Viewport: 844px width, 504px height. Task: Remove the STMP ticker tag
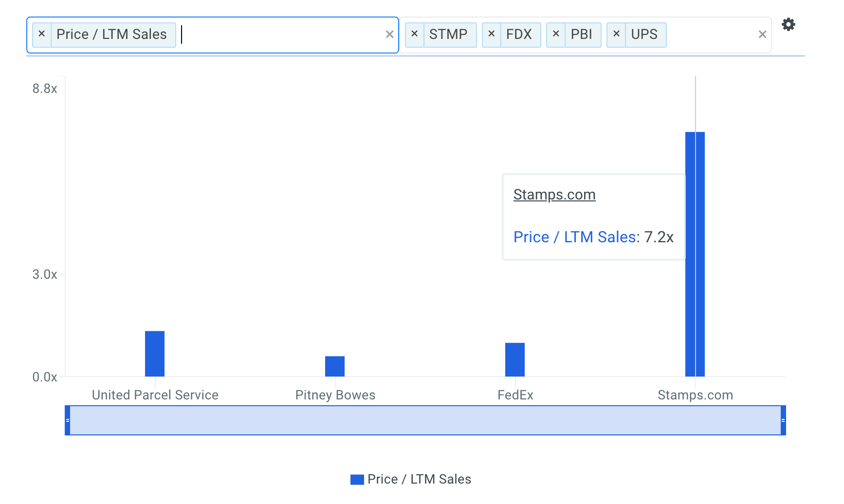coord(415,35)
